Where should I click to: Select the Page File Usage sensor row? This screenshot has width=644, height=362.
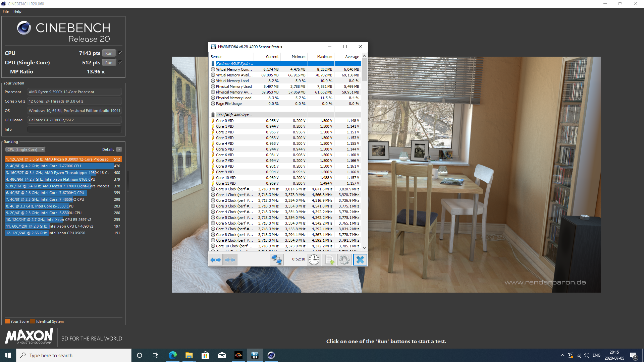point(285,104)
